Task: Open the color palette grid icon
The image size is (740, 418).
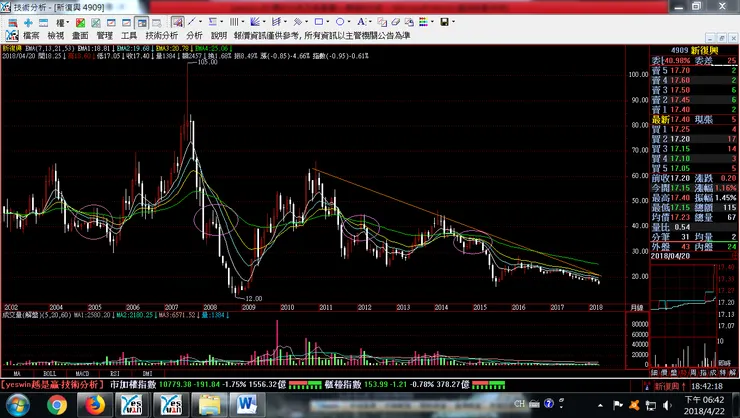Action: click(423, 22)
